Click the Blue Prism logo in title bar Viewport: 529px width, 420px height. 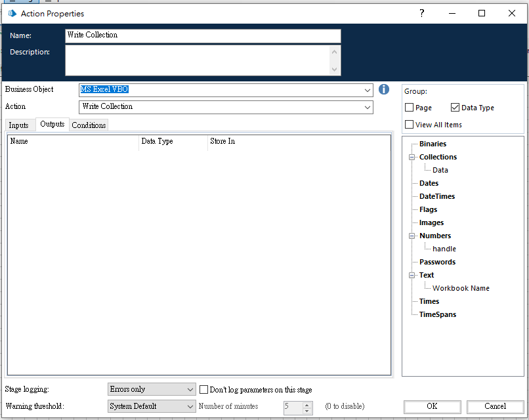(x=12, y=14)
